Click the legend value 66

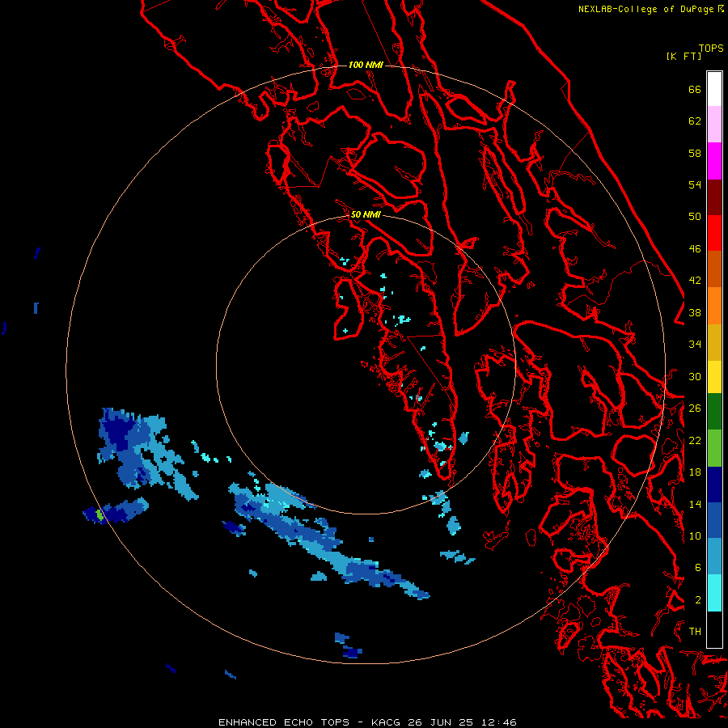695,89
